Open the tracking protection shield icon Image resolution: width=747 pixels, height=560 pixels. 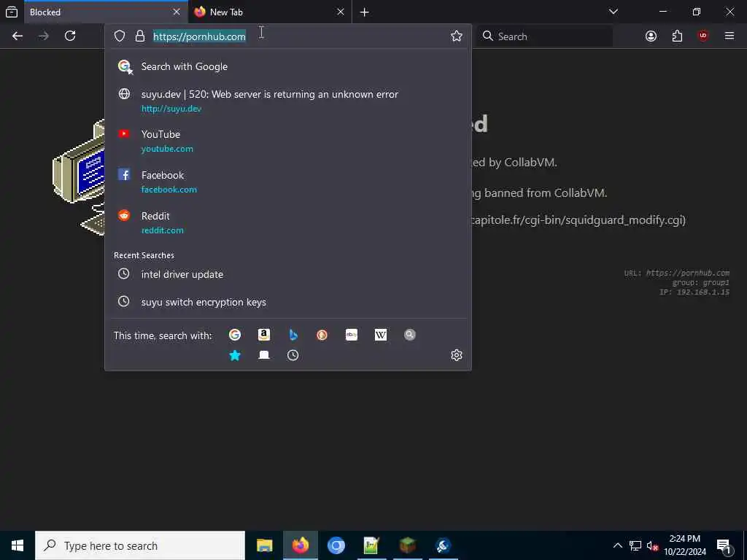(x=120, y=36)
